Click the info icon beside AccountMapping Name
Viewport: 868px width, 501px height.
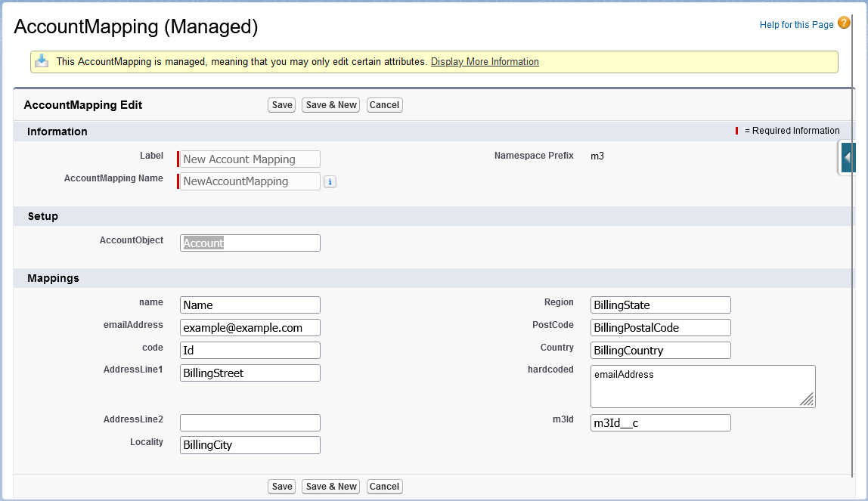[330, 182]
